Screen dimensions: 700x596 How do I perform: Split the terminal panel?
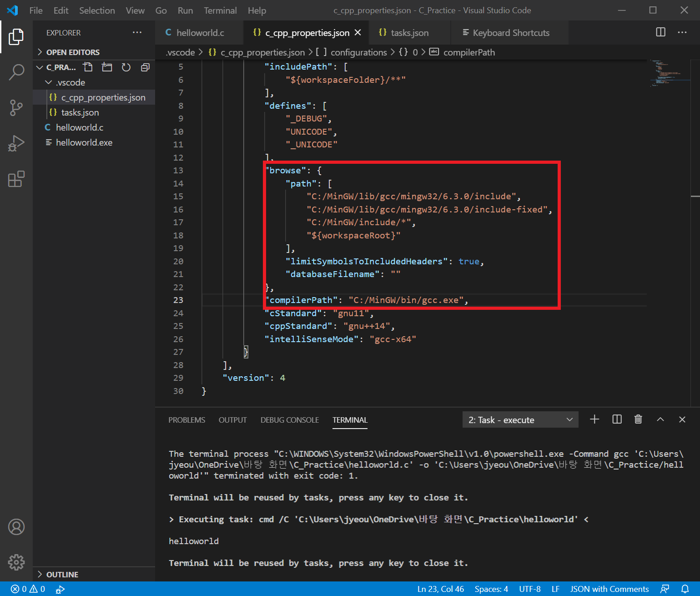click(x=617, y=419)
